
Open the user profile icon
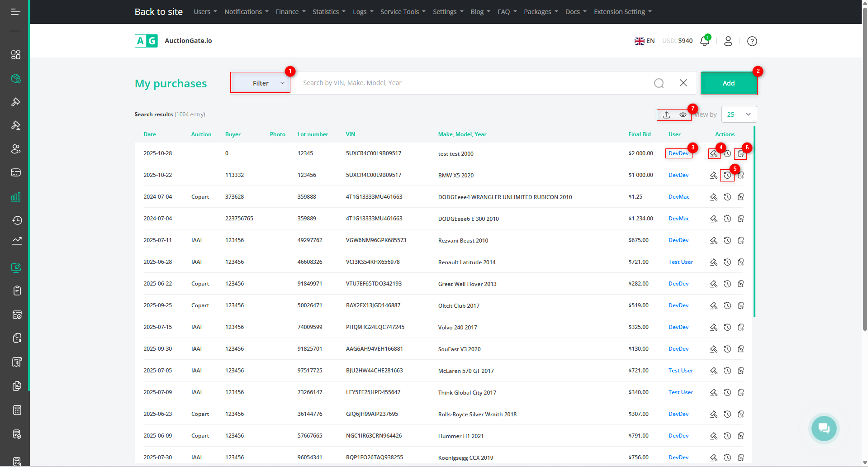[728, 41]
